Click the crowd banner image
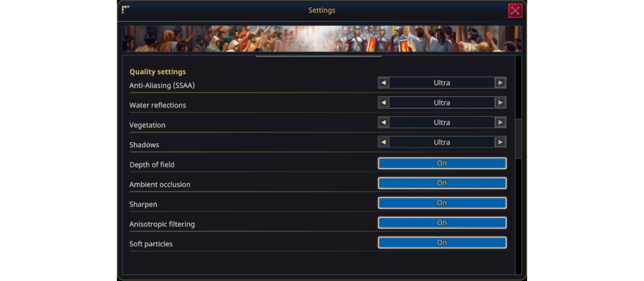644x281 pixels. tap(321, 38)
